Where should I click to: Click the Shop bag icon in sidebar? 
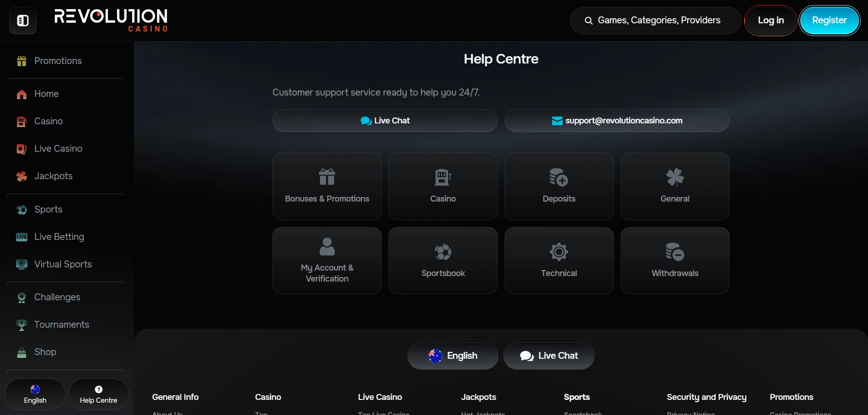pos(21,352)
